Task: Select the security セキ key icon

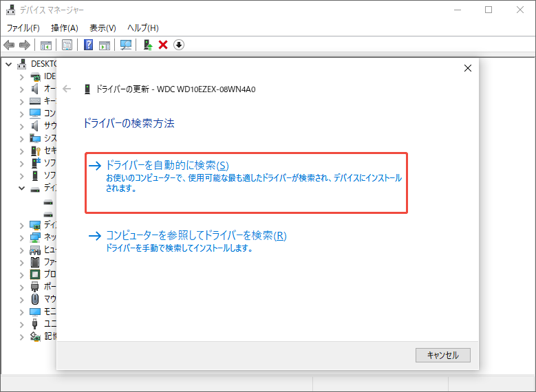Action: click(35, 151)
